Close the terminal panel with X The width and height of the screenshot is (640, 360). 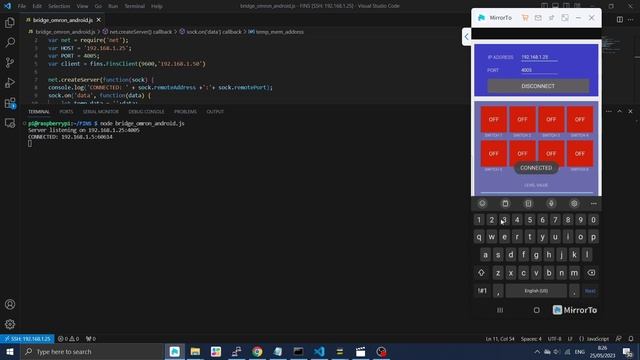630,111
